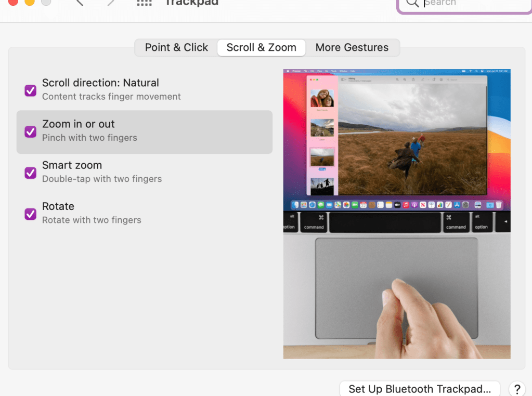Image resolution: width=532 pixels, height=396 pixels.
Task: Select the Scroll & Zoom tab
Action: pos(261,47)
